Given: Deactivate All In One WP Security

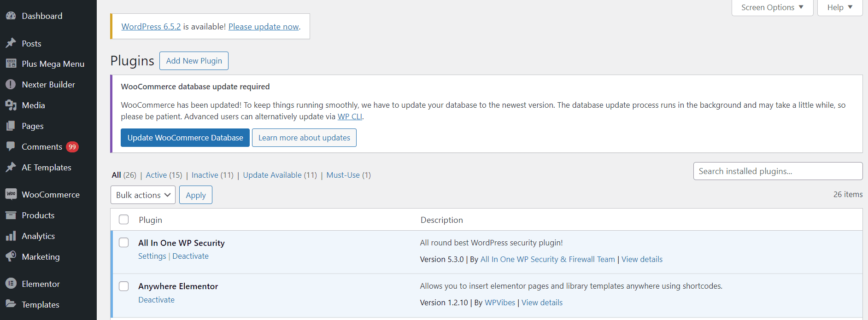Looking at the screenshot, I should 190,256.
